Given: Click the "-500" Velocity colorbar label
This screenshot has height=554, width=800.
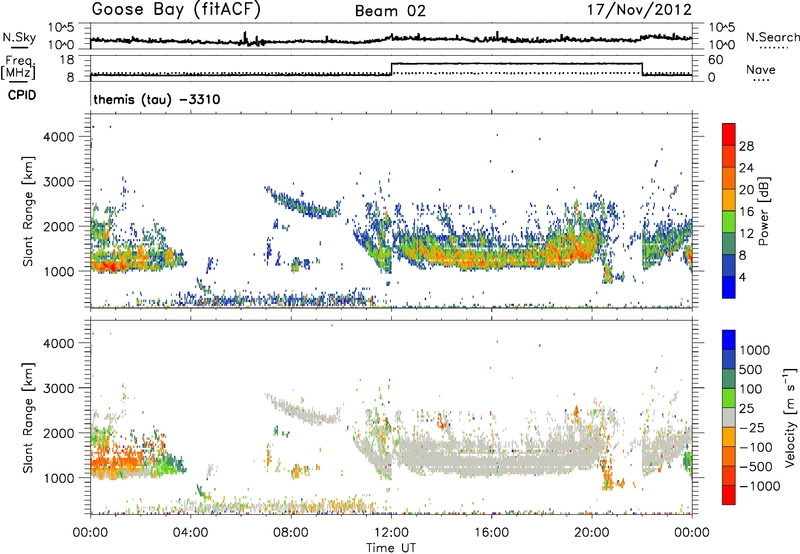Looking at the screenshot, I should point(756,467).
